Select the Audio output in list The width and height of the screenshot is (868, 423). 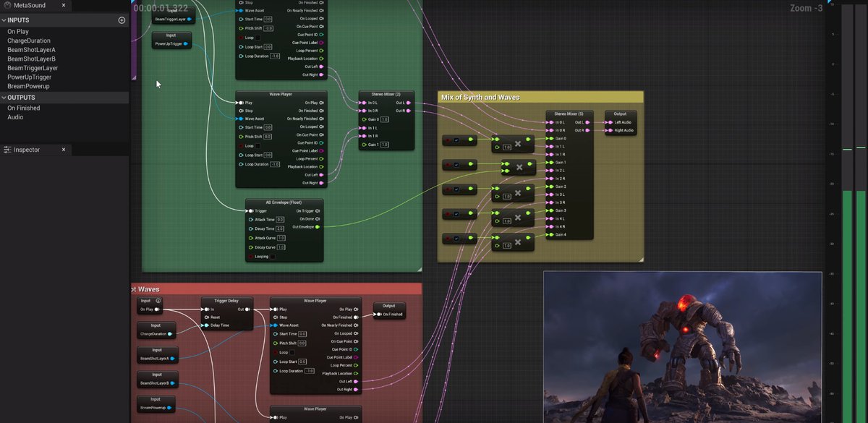pyautogui.click(x=15, y=117)
